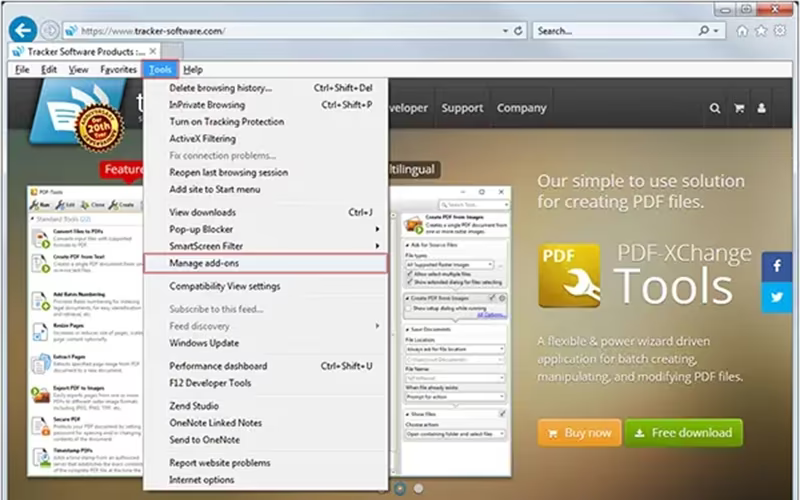Click the browser Search input field
Screen dimensions: 800x500
[615, 31]
